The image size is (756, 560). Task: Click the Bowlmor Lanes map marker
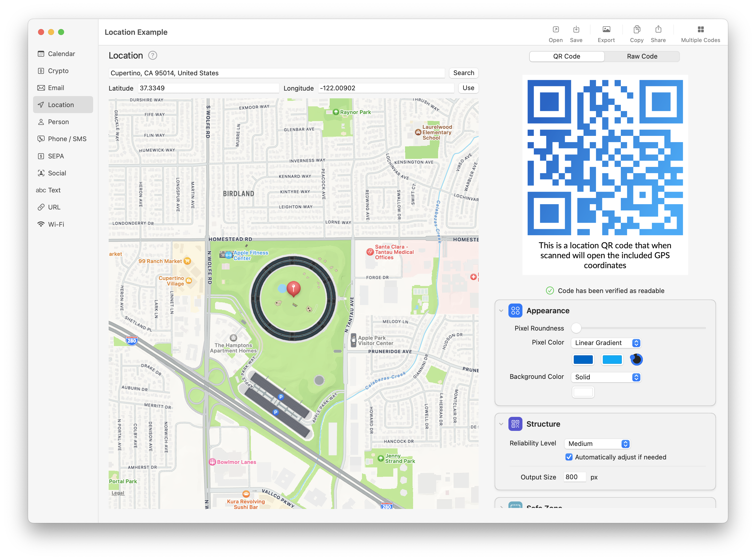click(x=212, y=462)
